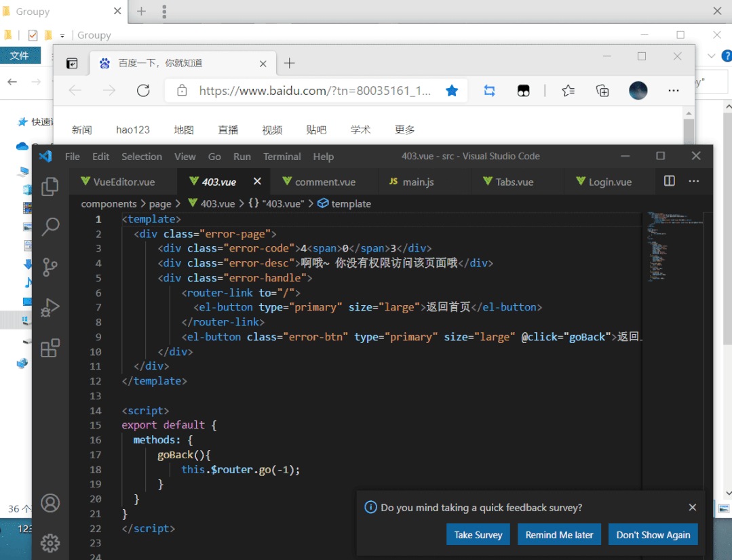Open the 直播 link on Baidu
The width and height of the screenshot is (732, 560).
pyautogui.click(x=228, y=129)
